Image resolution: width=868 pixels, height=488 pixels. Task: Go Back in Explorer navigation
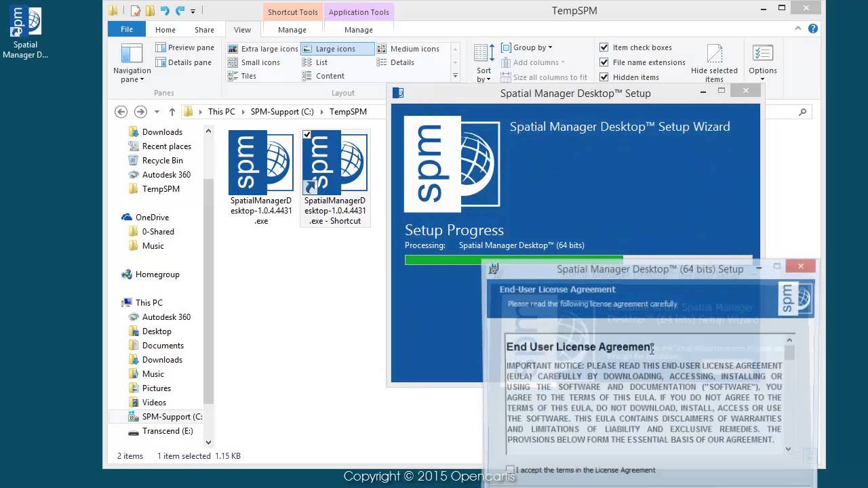(x=121, y=112)
